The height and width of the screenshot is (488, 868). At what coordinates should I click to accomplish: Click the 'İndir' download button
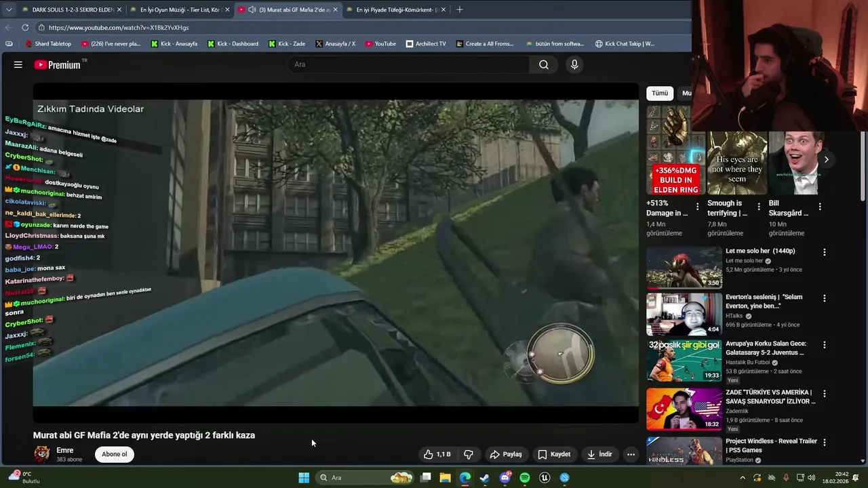tap(599, 454)
